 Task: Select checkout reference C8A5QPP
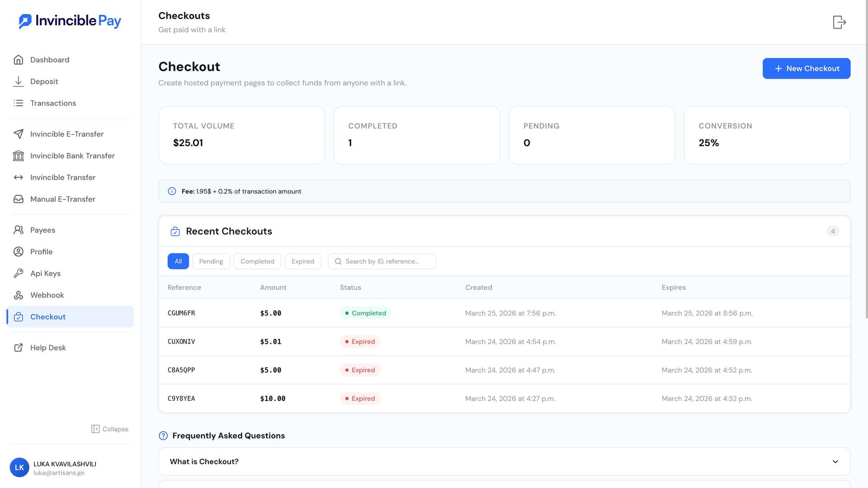pos(181,370)
